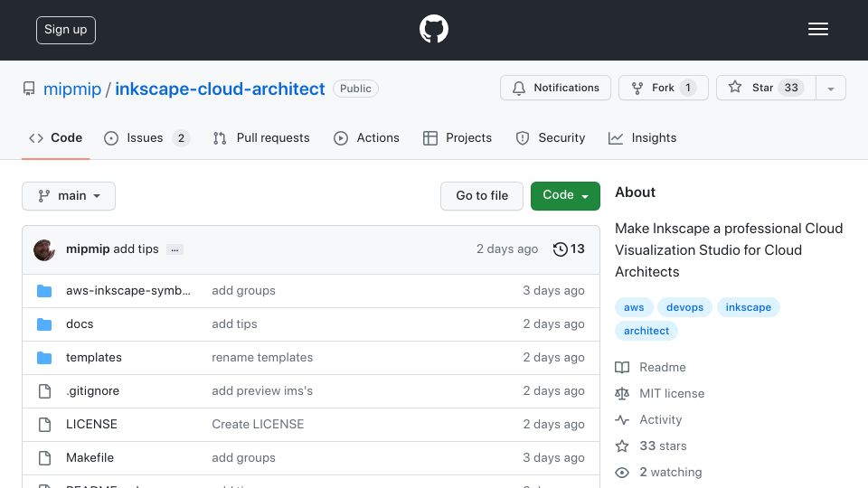This screenshot has width=868, height=488.
Task: Click the star icon next to 33 stars
Action: (x=622, y=446)
